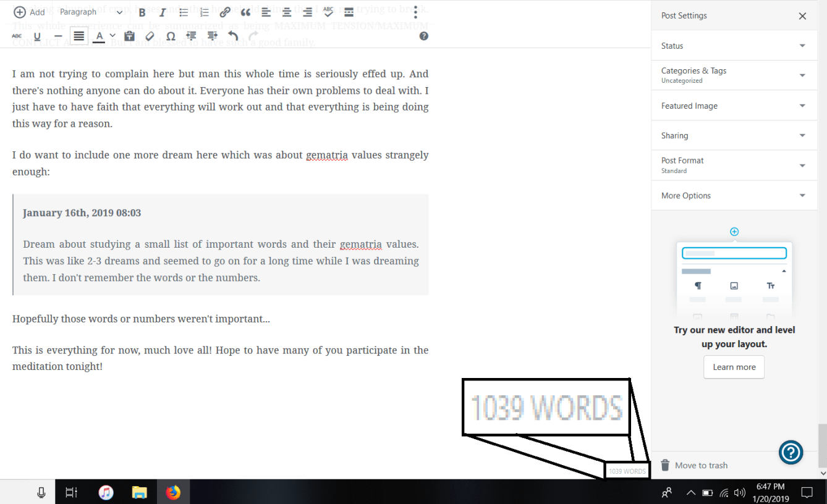The height and width of the screenshot is (504, 827).
Task: Toggle strikethrough formatting
Action: pyautogui.click(x=17, y=36)
